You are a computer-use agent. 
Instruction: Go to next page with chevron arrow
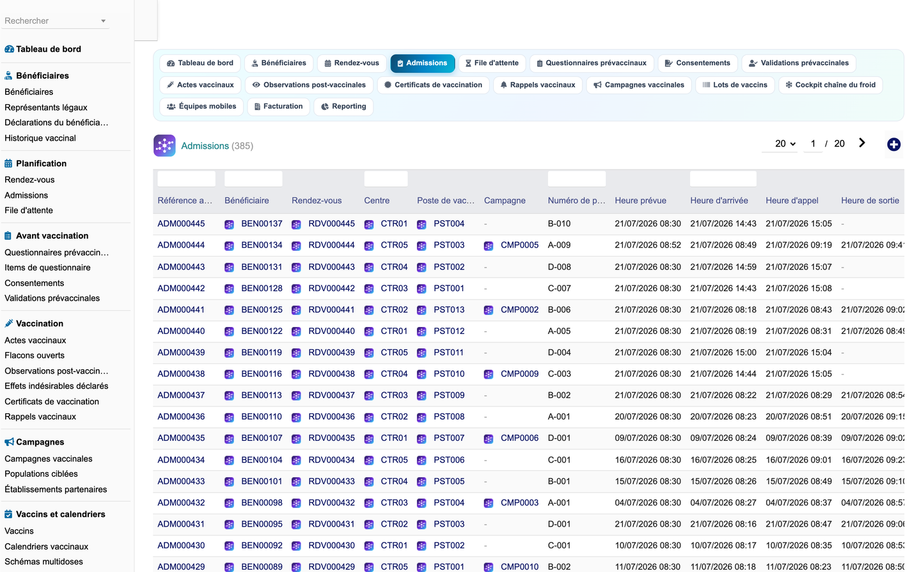pos(862,143)
